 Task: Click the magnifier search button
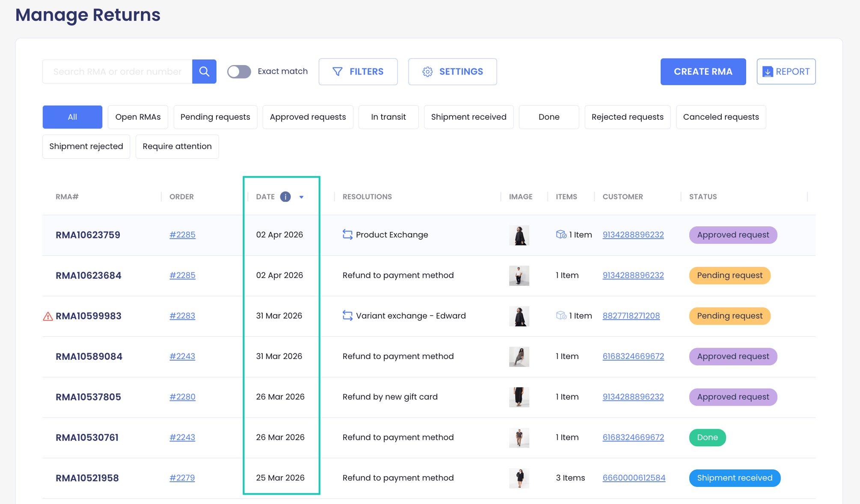pyautogui.click(x=204, y=71)
